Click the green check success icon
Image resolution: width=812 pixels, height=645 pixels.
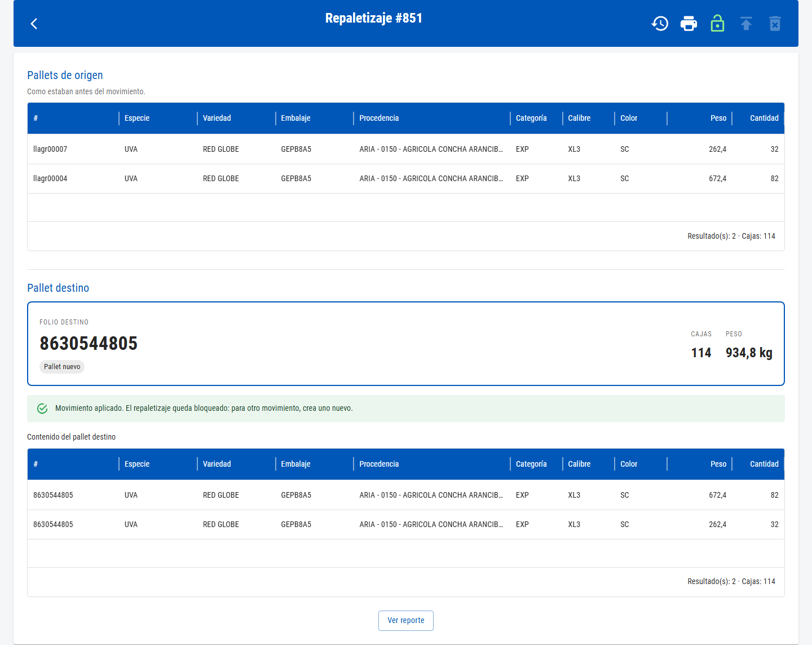tap(42, 409)
